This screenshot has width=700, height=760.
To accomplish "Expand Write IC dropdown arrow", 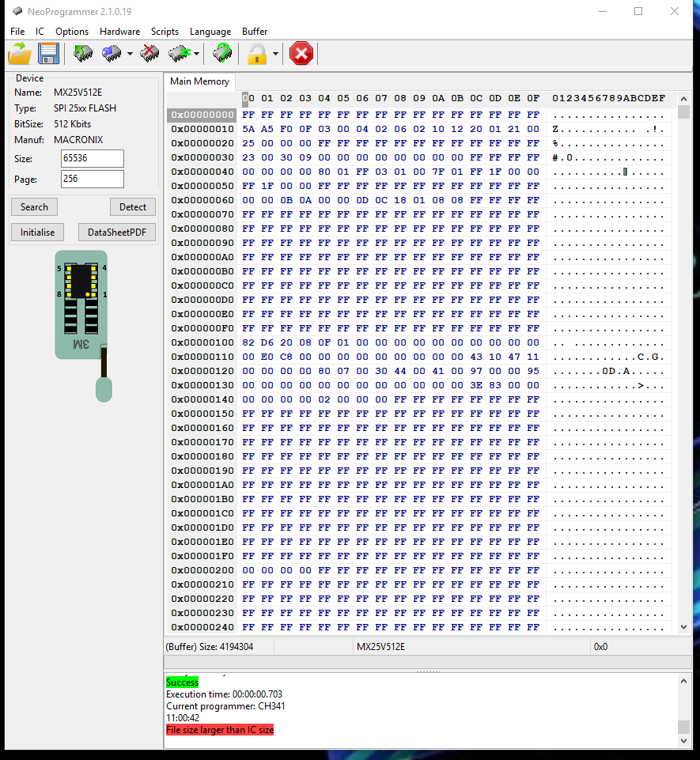I will pyautogui.click(x=130, y=53).
